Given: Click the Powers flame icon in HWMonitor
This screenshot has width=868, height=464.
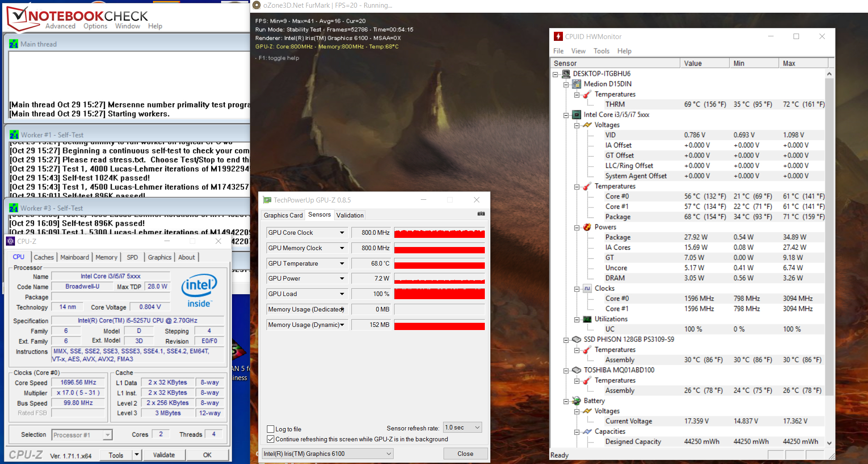Looking at the screenshot, I should pos(587,227).
